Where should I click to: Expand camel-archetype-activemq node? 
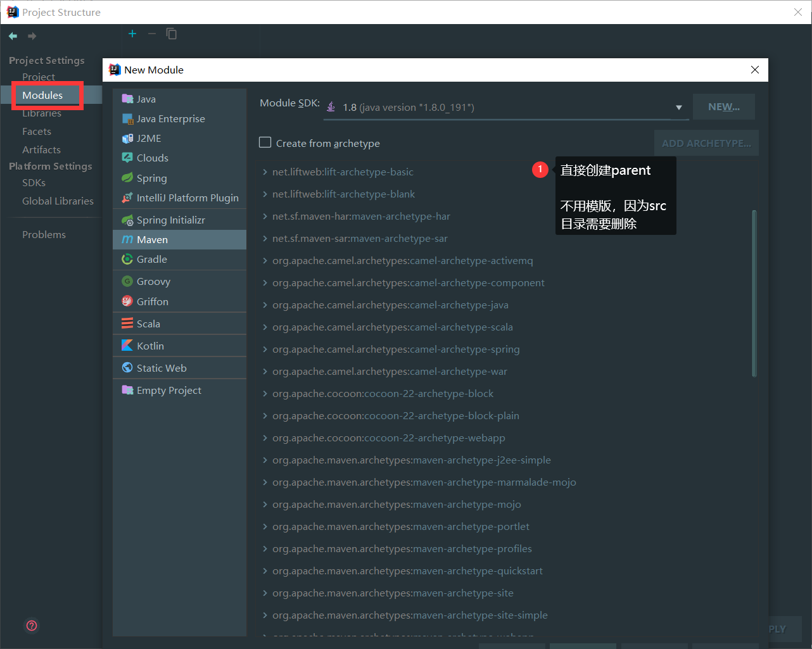(x=265, y=260)
